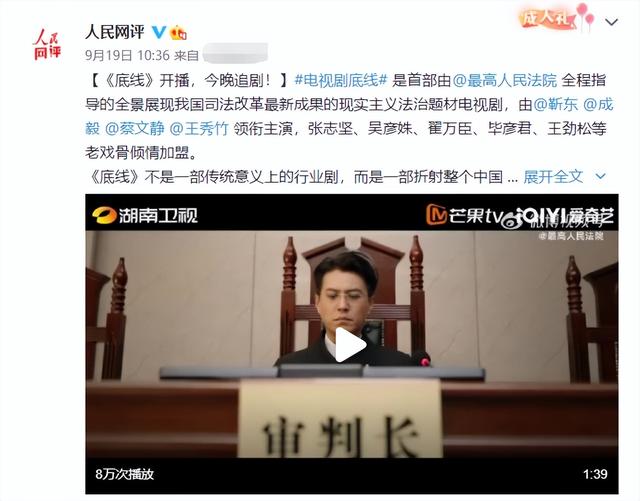
Task: Click the 湖南卫视 logo in video
Action: (145, 215)
